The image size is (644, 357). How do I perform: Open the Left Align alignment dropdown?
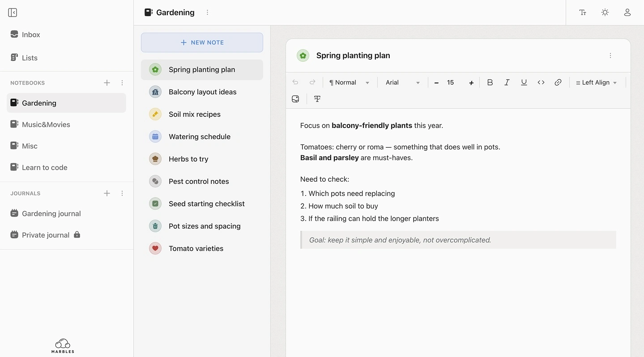point(596,83)
